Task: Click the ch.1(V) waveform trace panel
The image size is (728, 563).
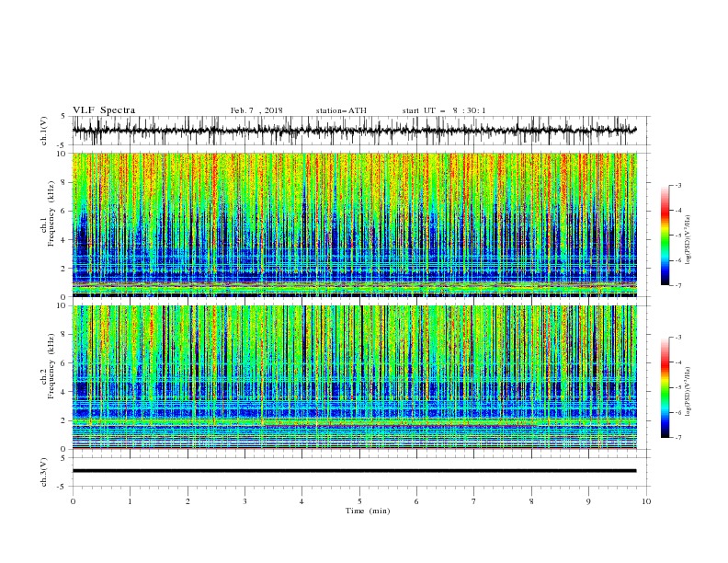Action: 360,131
